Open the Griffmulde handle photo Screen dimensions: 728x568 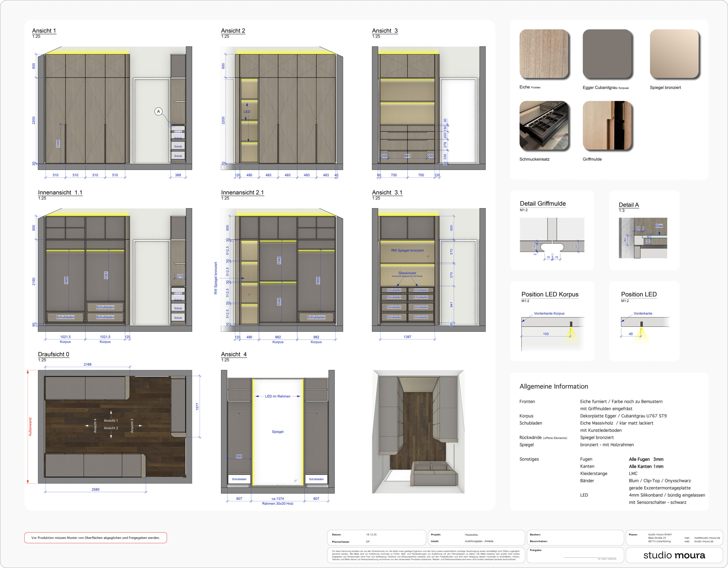607,126
